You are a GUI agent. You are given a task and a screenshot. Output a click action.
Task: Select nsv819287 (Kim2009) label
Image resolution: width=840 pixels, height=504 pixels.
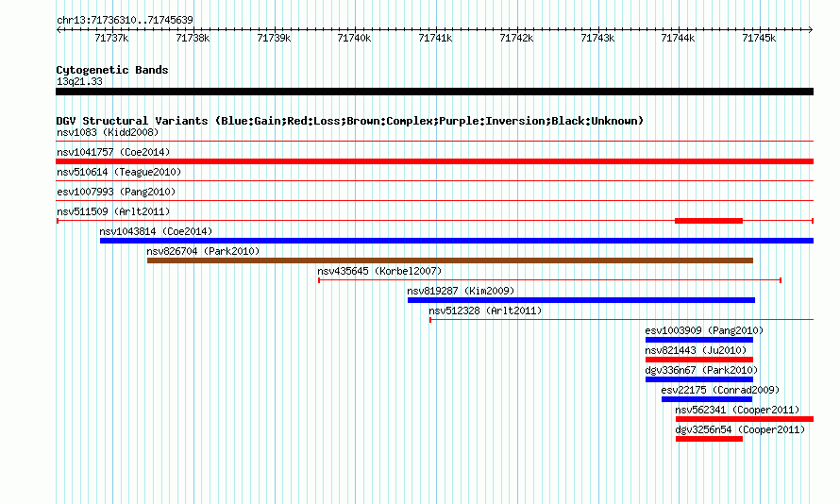pos(461,291)
